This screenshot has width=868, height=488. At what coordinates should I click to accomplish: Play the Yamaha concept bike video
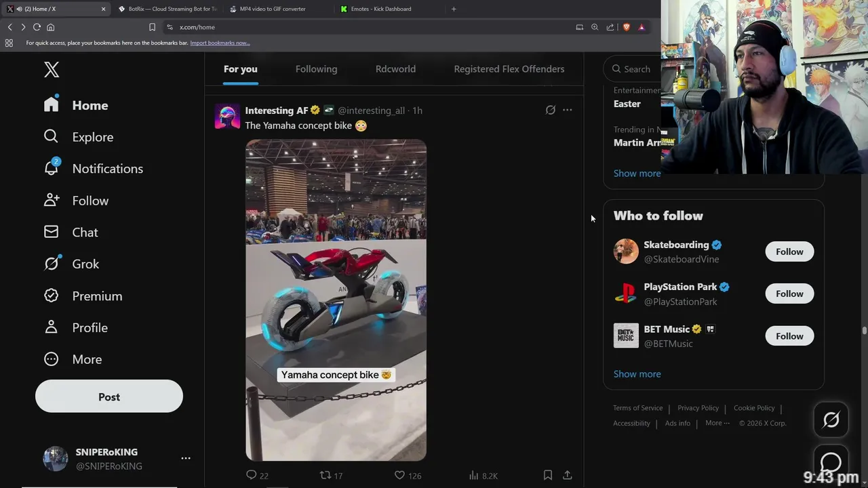[x=336, y=300]
